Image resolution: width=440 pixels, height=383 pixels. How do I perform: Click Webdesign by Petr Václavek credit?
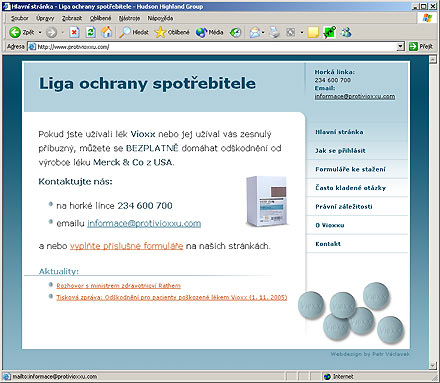(x=370, y=354)
